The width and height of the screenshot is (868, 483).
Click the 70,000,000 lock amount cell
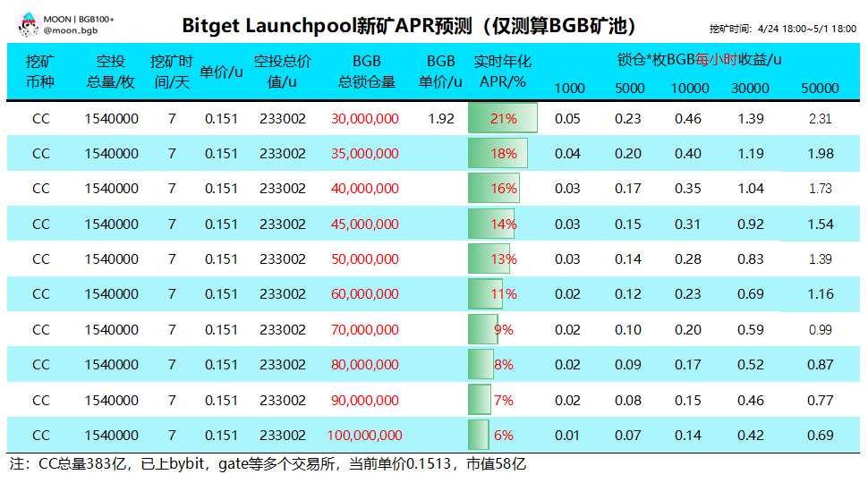point(365,330)
